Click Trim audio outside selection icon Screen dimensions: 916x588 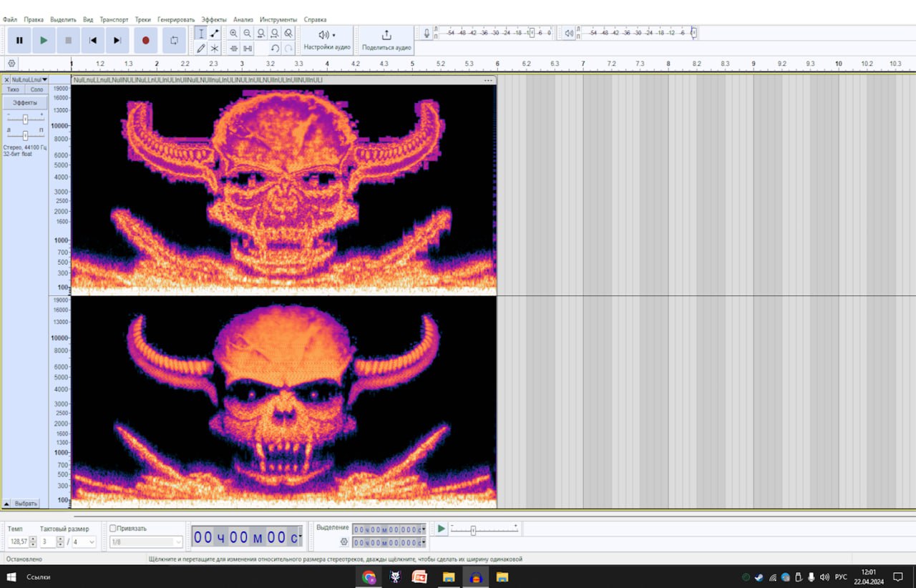(x=233, y=49)
